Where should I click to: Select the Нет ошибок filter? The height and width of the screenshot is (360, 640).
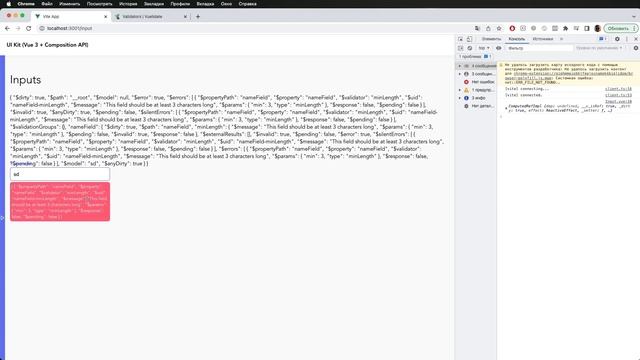coord(476,82)
